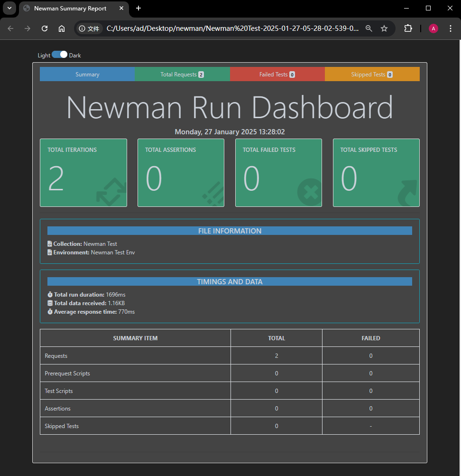Click the Test Scripts row label
The width and height of the screenshot is (461, 476).
click(59, 391)
